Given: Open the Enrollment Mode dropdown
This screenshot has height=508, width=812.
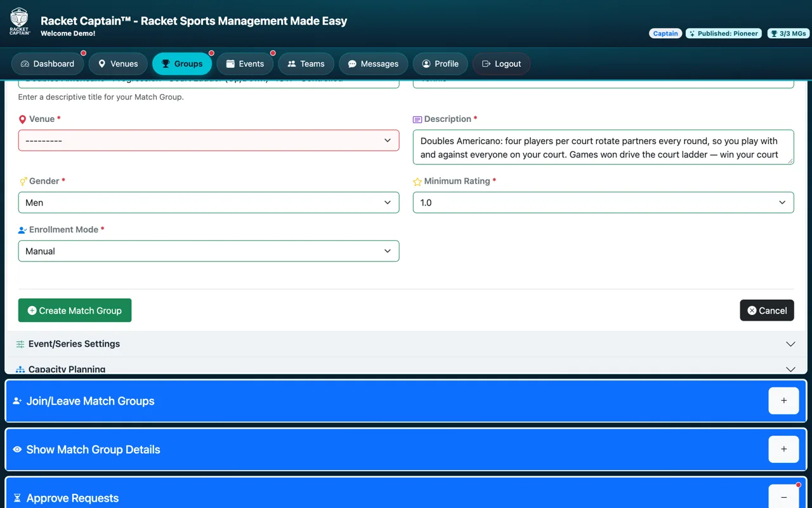Looking at the screenshot, I should 209,251.
